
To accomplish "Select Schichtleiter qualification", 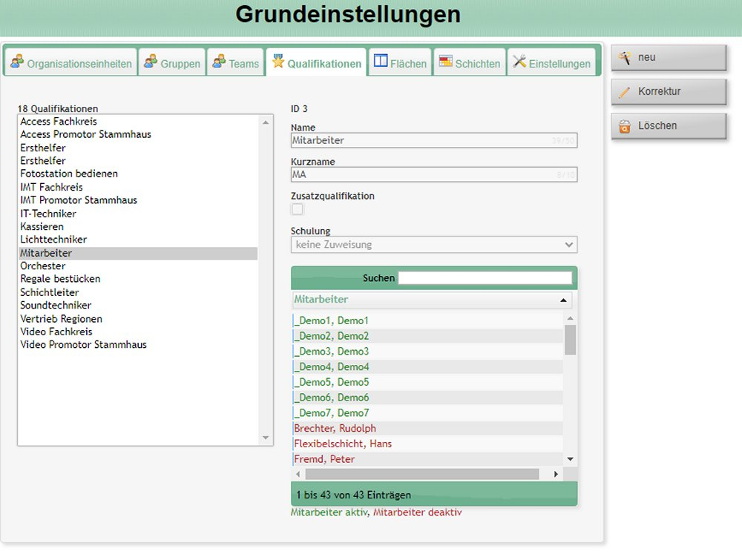I will tap(138, 292).
